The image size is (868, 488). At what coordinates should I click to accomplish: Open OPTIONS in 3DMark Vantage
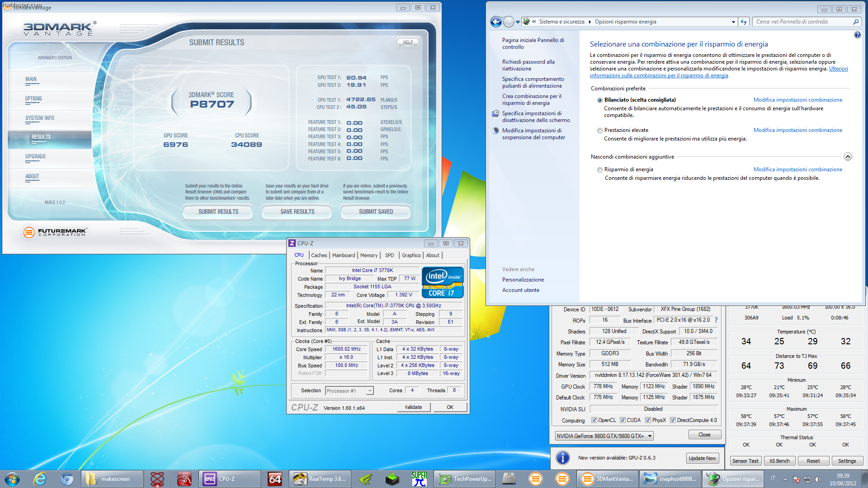(x=33, y=99)
